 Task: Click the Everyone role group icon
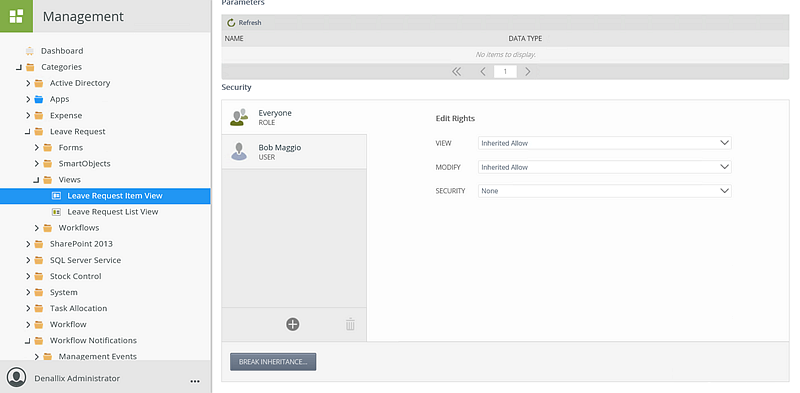[x=239, y=117]
